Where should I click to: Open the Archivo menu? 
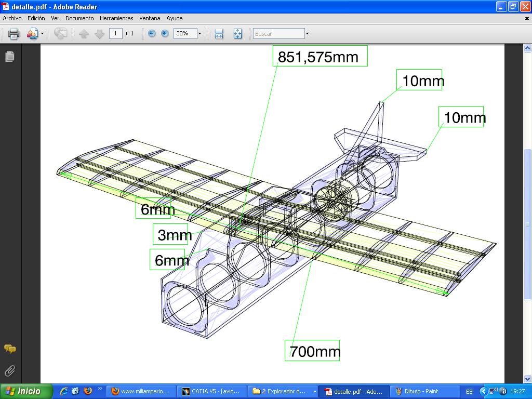click(x=12, y=18)
